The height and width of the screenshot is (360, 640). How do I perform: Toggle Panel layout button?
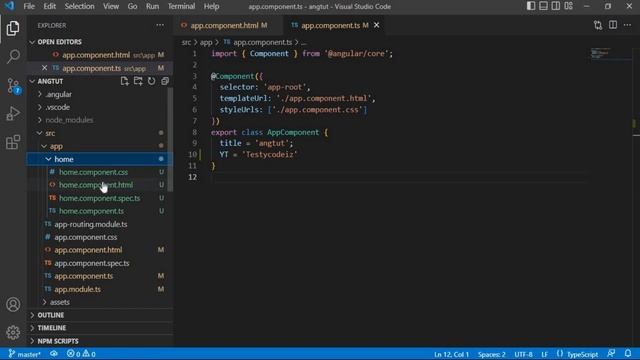click(543, 6)
